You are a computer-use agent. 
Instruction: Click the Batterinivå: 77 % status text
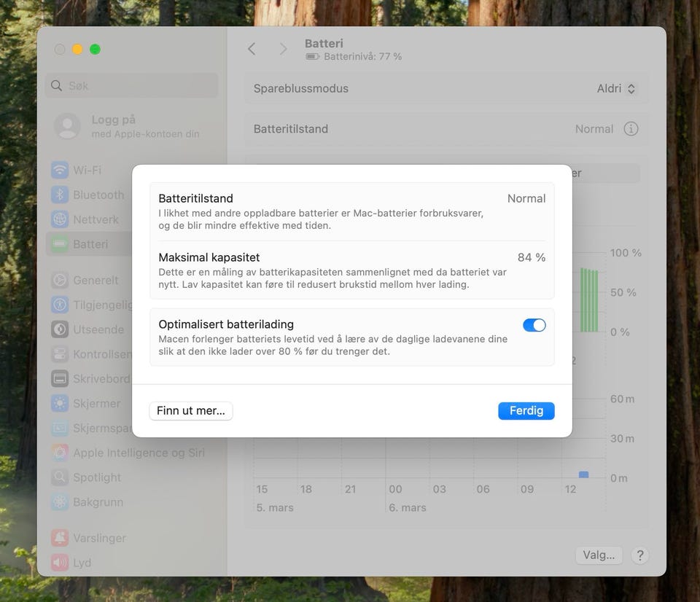(x=362, y=56)
